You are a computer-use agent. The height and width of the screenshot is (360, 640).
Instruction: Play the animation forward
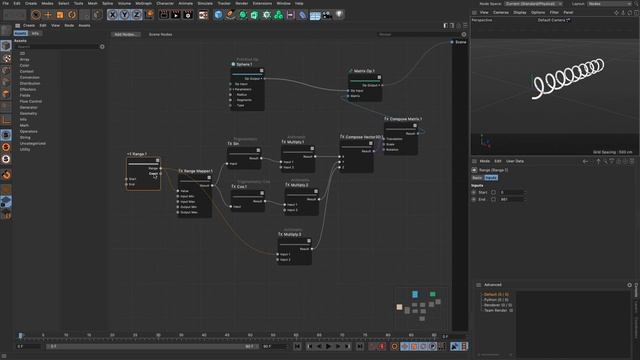[329, 347]
